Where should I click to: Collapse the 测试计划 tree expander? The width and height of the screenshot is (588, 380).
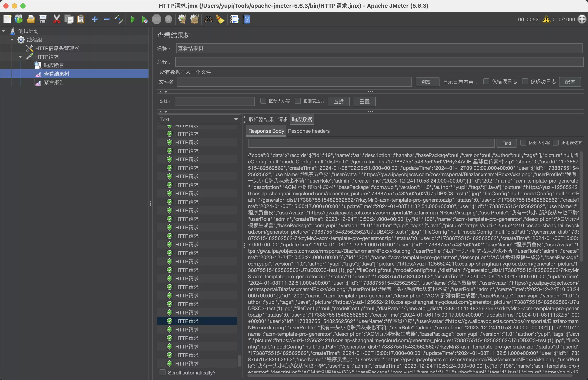pyautogui.click(x=3, y=31)
